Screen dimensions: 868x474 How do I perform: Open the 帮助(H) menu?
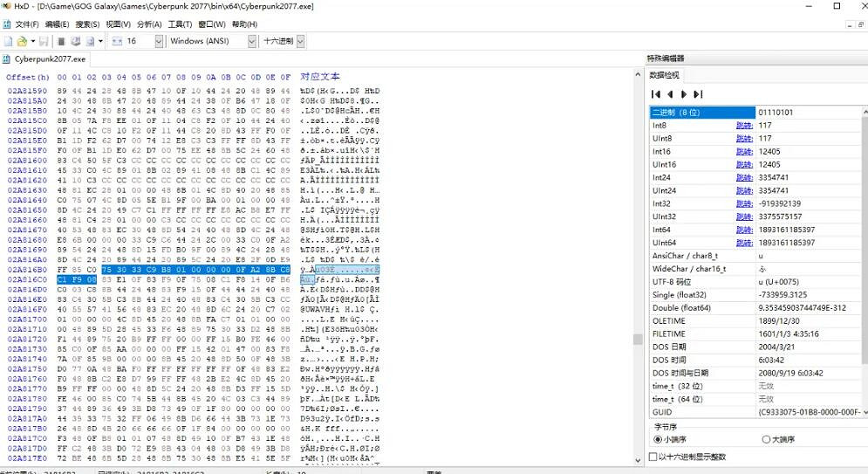tap(244, 24)
